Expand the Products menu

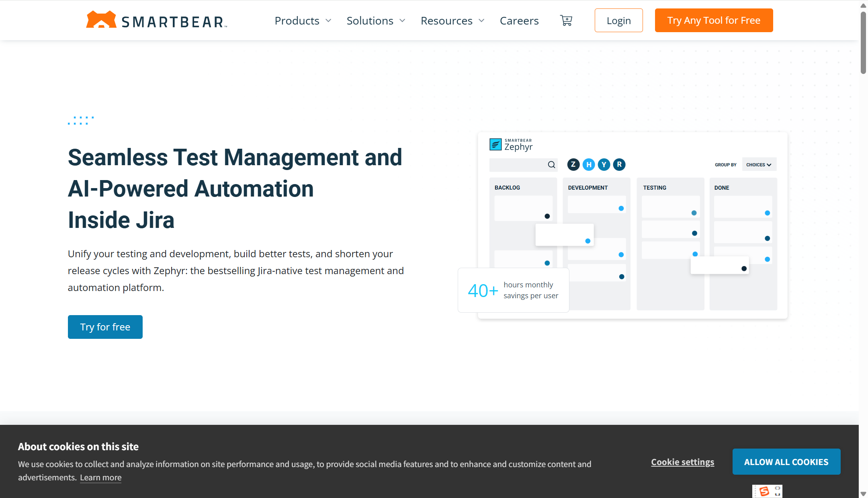point(303,20)
